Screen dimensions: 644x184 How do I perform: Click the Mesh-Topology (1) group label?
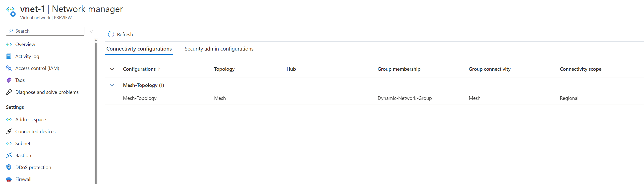click(143, 85)
